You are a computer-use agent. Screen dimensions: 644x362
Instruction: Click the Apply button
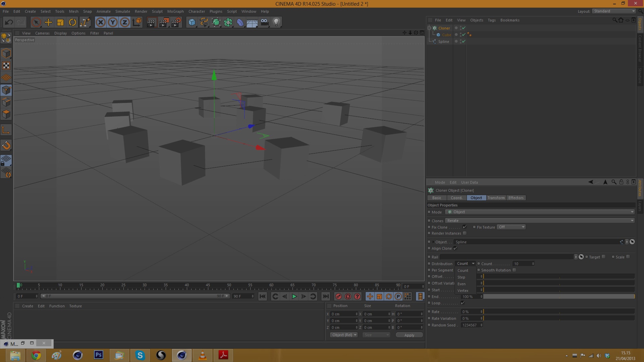pos(409,335)
